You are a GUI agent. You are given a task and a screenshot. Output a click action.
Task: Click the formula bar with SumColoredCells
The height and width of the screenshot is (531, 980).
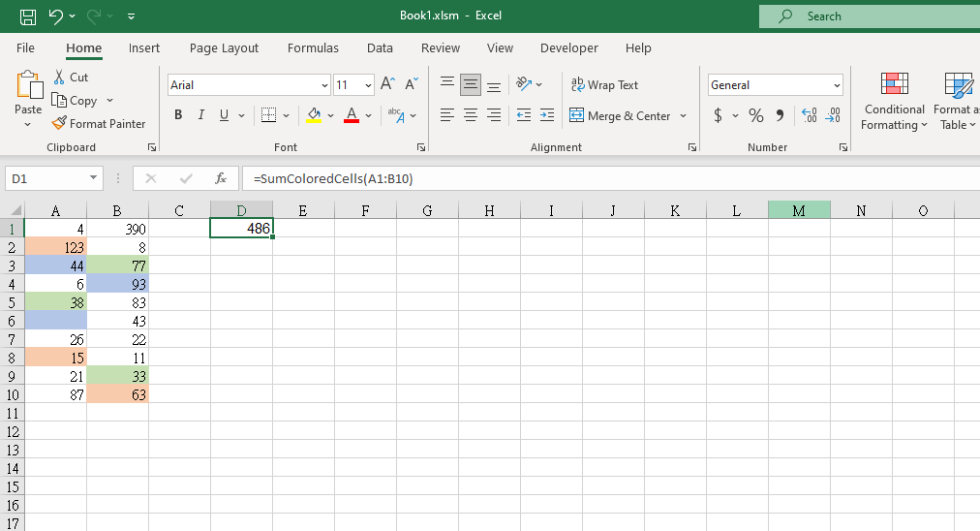click(x=611, y=179)
